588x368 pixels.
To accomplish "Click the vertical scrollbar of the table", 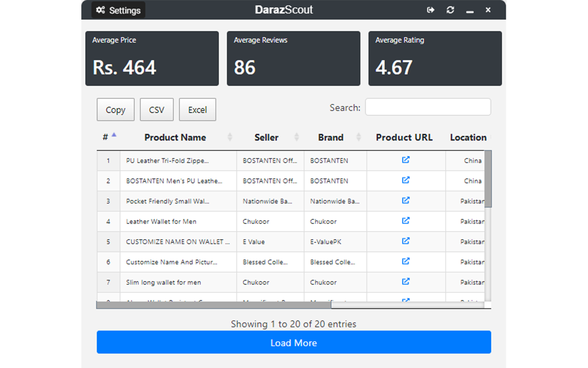I will [x=488, y=179].
